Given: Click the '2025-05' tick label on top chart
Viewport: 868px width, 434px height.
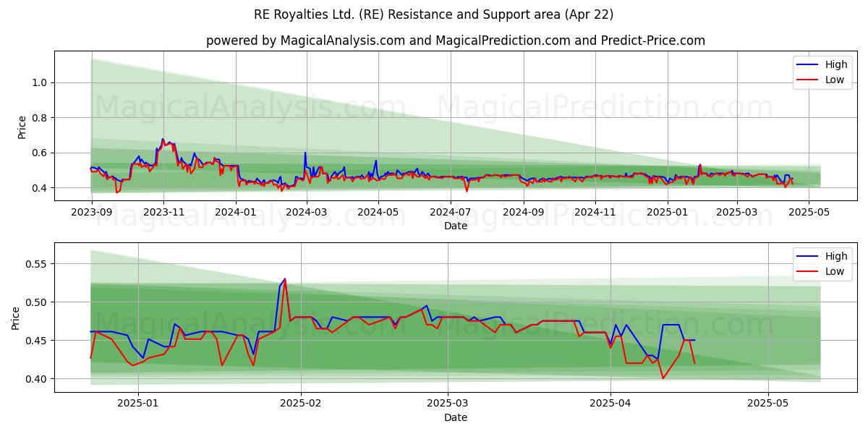Looking at the screenshot, I should pos(810,212).
